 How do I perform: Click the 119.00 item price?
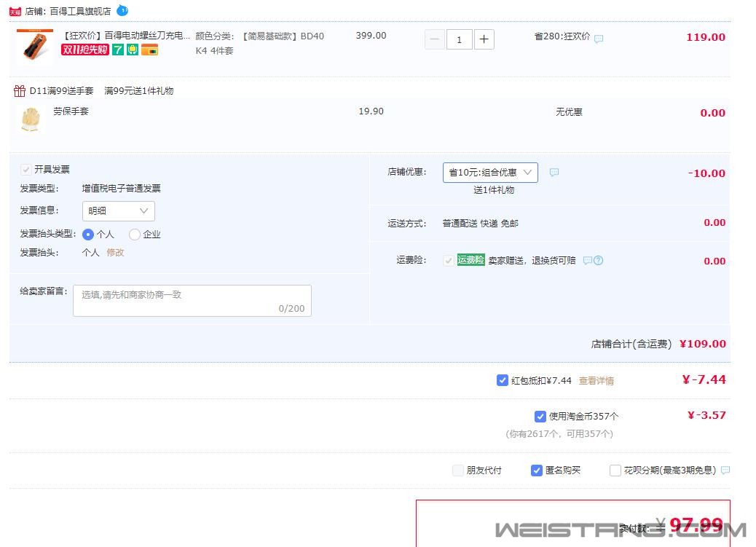[x=706, y=37]
